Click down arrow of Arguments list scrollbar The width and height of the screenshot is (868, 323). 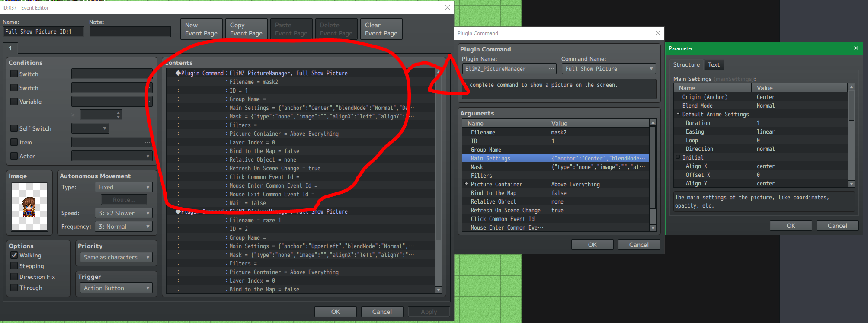(x=653, y=228)
